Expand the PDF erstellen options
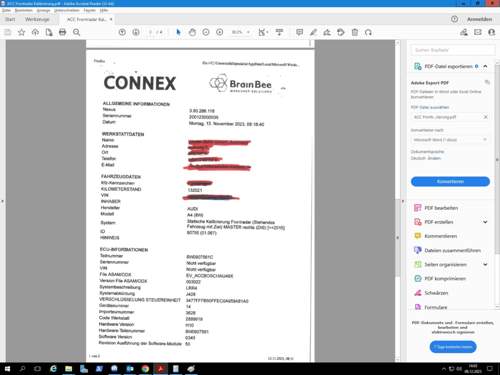The height and width of the screenshot is (375, 500). coord(485,222)
